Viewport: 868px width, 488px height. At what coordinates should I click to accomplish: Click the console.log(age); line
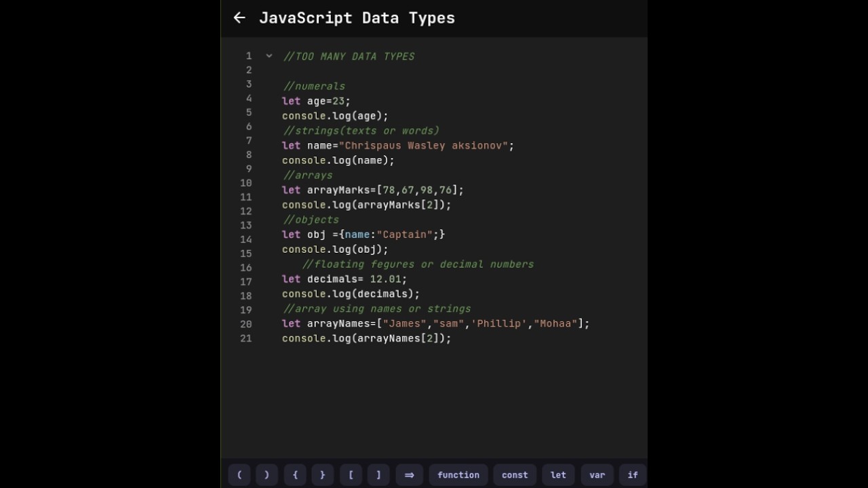[335, 116]
